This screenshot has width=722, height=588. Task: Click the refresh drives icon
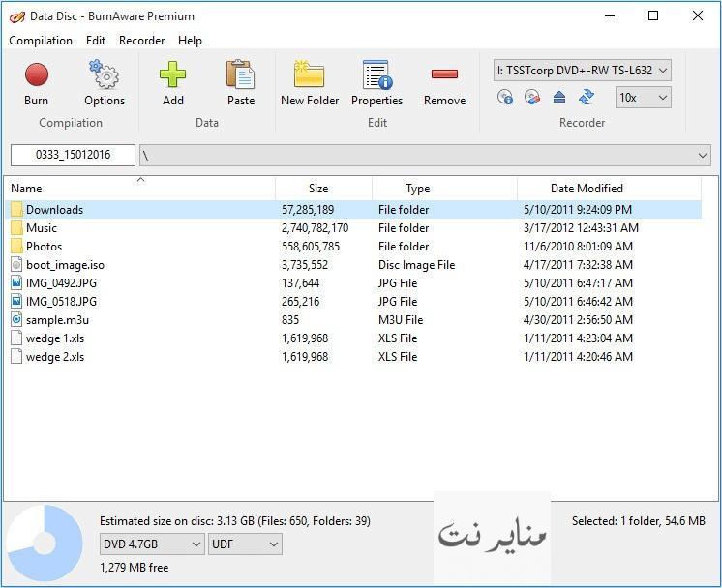click(587, 97)
